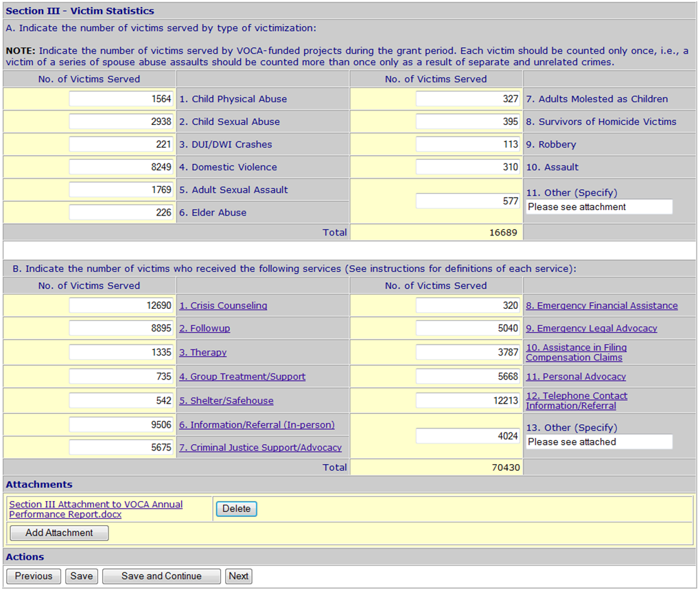Follow the Therapy link
Image resolution: width=700 pixels, height=589 pixels.
tap(202, 352)
